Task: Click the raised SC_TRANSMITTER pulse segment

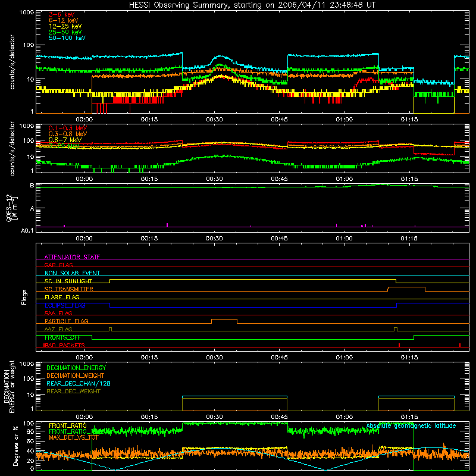Action: coord(406,287)
